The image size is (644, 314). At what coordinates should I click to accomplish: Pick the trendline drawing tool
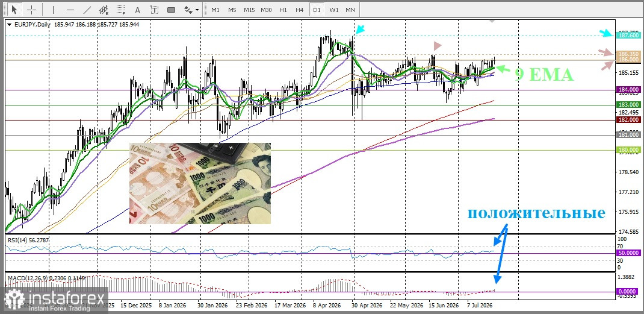(x=87, y=9)
